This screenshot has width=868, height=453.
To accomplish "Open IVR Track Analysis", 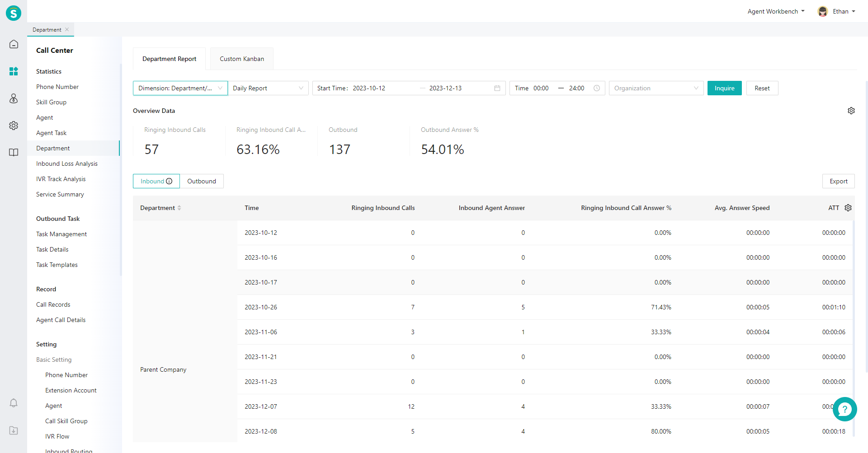I will [x=61, y=179].
